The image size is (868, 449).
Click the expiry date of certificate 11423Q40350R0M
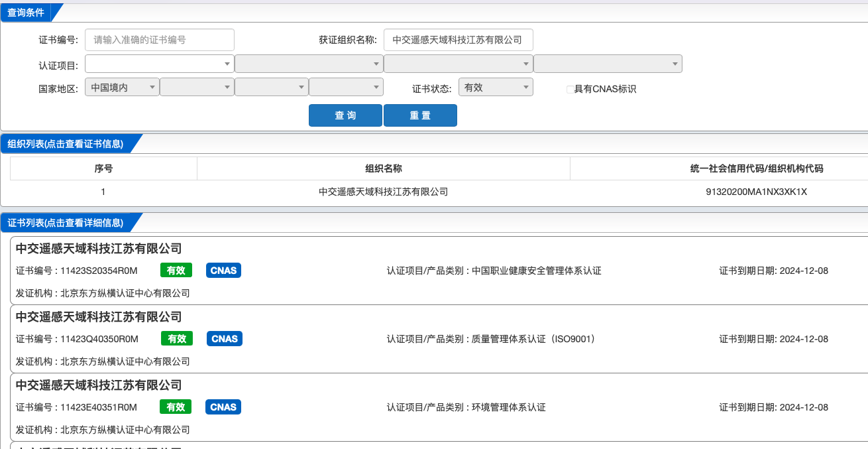[x=804, y=339]
